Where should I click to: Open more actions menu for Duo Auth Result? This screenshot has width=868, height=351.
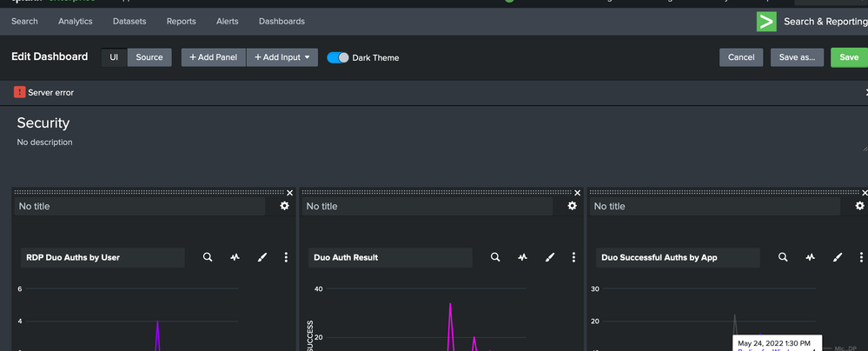tap(573, 257)
